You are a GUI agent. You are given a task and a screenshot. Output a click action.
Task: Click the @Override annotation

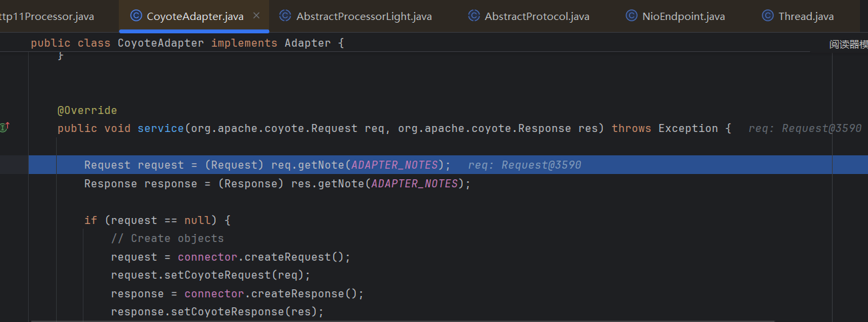click(x=87, y=110)
